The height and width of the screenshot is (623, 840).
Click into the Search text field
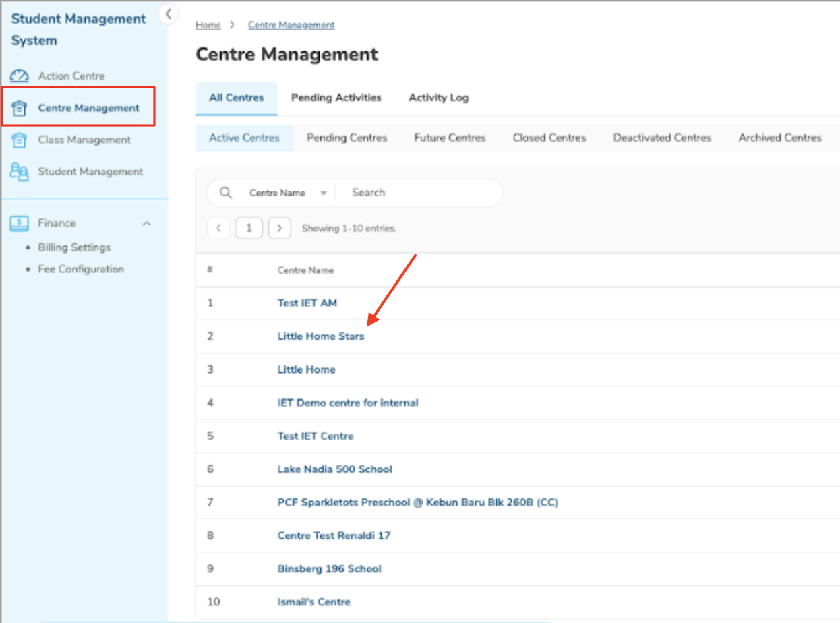point(418,193)
